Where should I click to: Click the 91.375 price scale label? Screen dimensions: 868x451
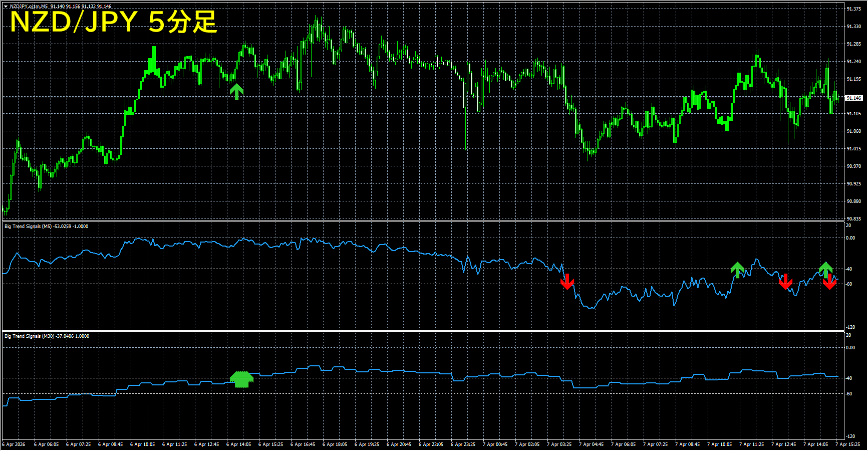[854, 9]
